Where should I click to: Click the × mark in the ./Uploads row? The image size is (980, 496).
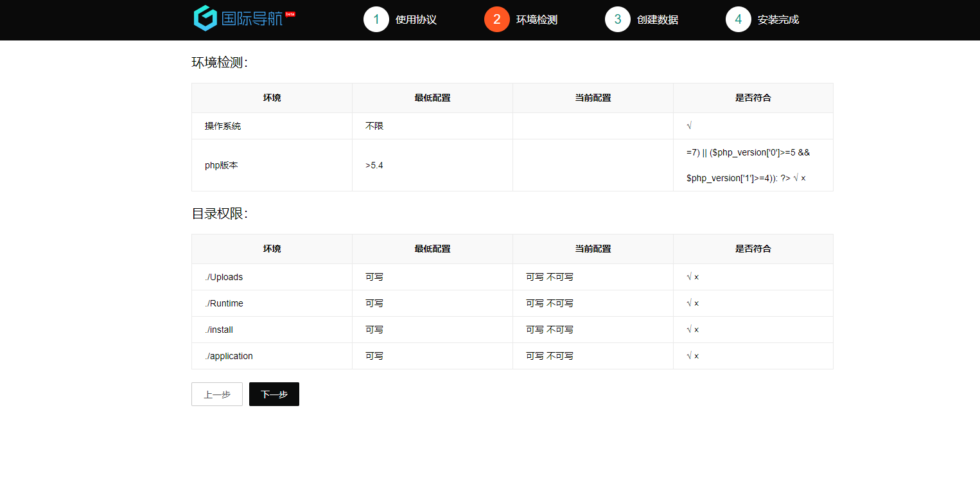tap(696, 277)
